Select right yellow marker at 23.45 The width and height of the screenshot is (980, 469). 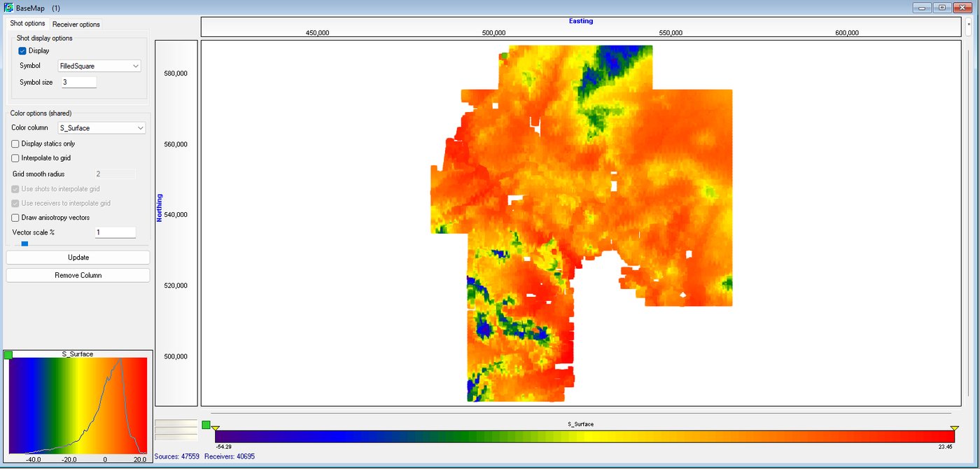tap(954, 428)
